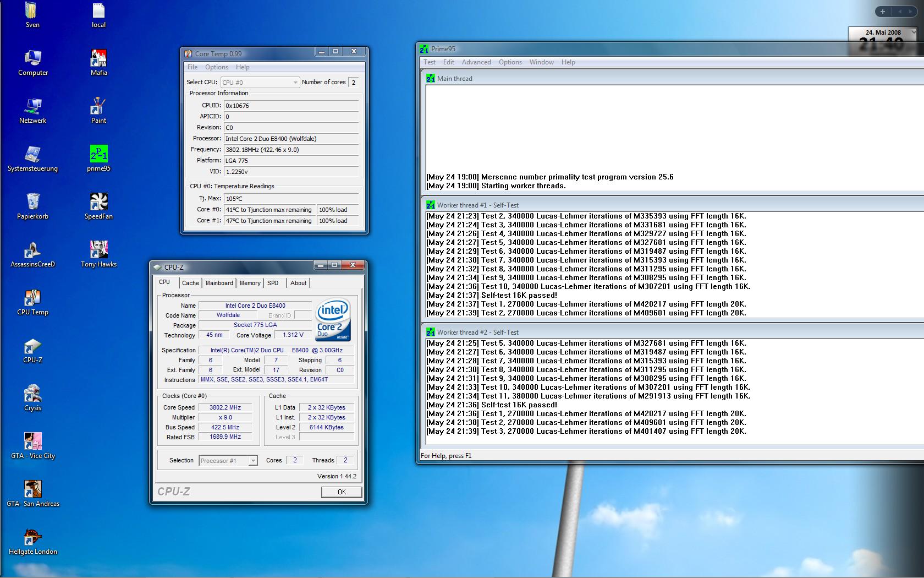Launch the prime95 desktop shortcut

99,159
